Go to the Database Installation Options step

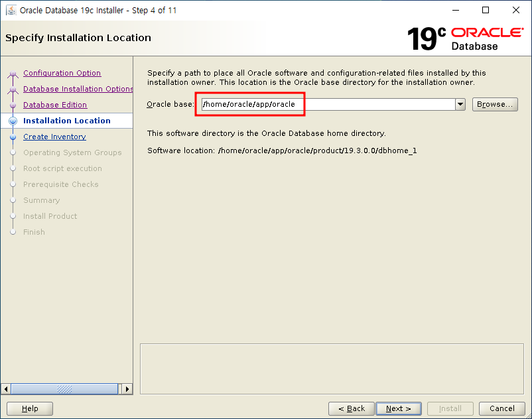[x=78, y=89]
